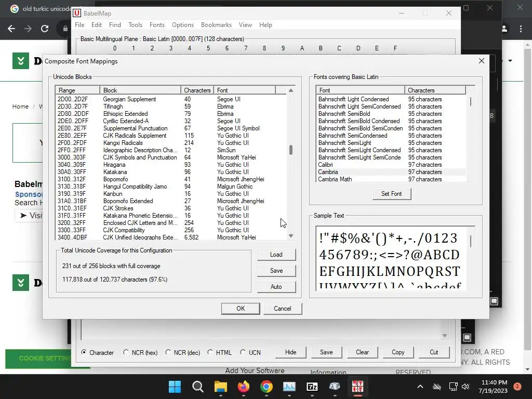The height and width of the screenshot is (399, 532).
Task: Click Home breadcrumb link on webpage
Action: [20, 107]
